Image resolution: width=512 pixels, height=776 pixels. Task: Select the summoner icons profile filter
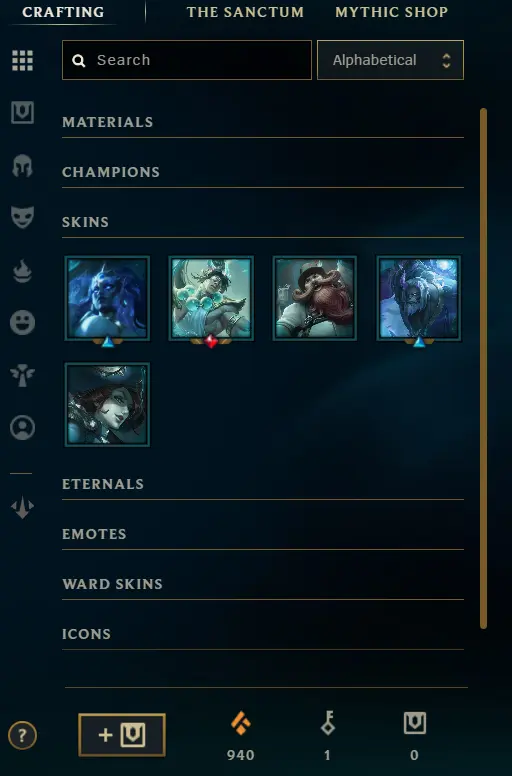pos(22,427)
